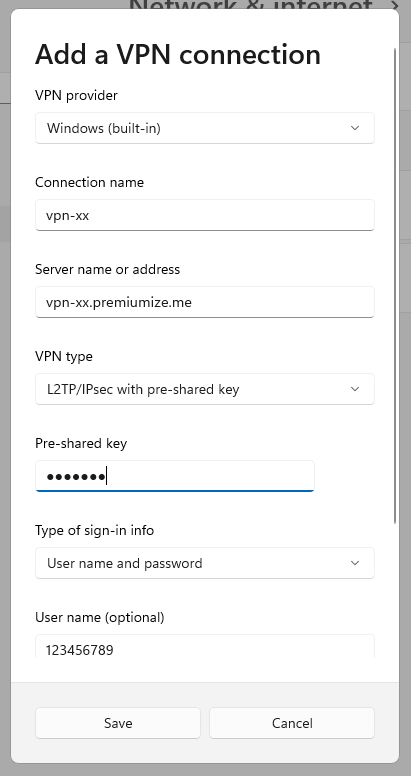Click the "Type of sign-in info" label
Screen dimensions: 411x776
[95, 531]
